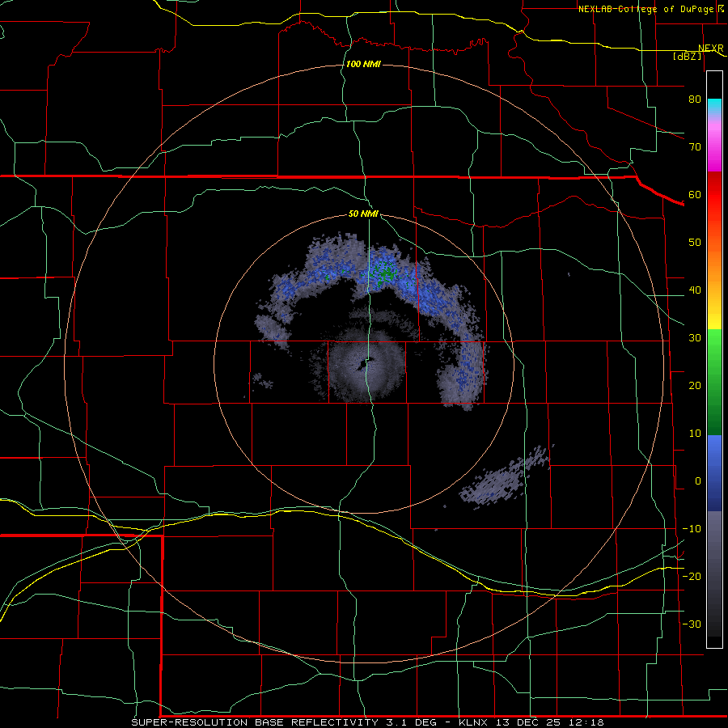Click the NEXR label above the legend
The width and height of the screenshot is (728, 728).
click(710, 48)
